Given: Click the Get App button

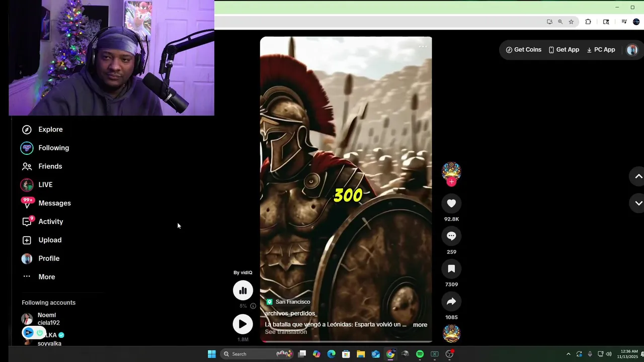Looking at the screenshot, I should tap(564, 50).
